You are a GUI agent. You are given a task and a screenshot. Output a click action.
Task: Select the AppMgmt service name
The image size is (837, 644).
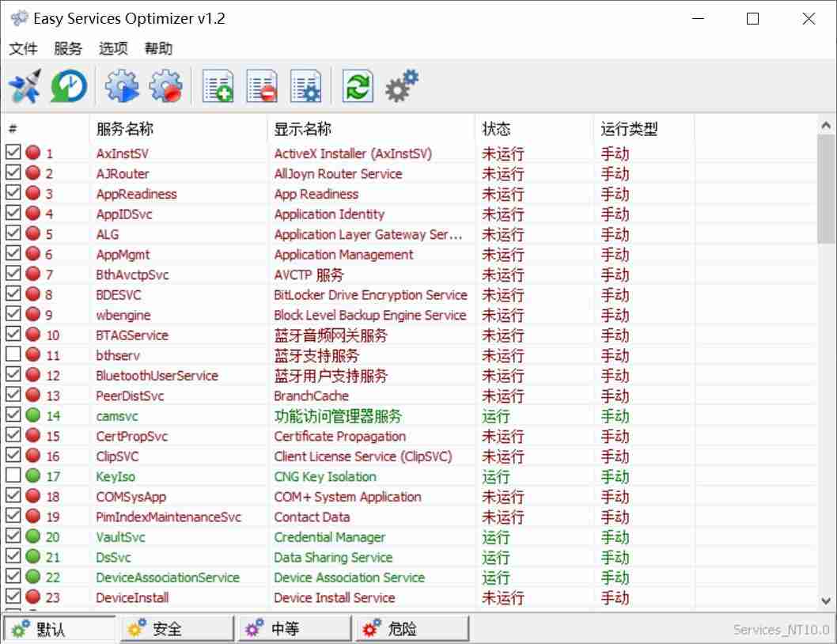(x=123, y=255)
